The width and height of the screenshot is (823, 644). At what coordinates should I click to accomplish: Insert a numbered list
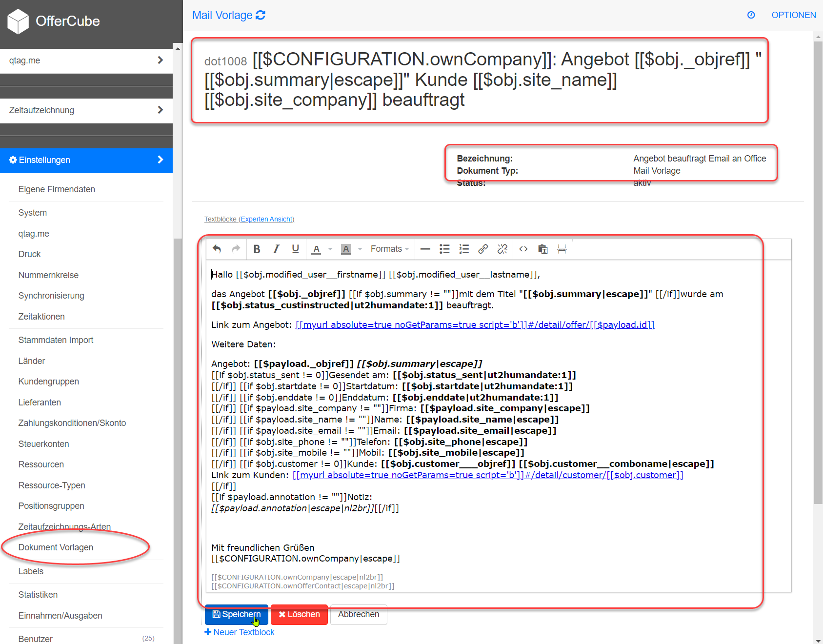click(x=464, y=249)
